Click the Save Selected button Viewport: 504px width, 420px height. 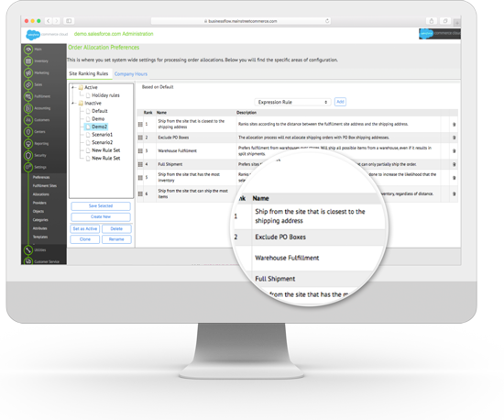101,205
